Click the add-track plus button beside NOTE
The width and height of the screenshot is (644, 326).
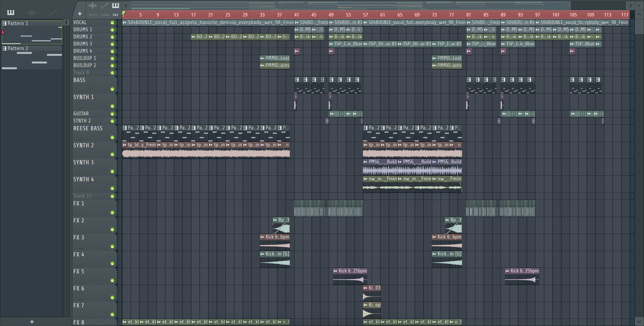point(80,13)
